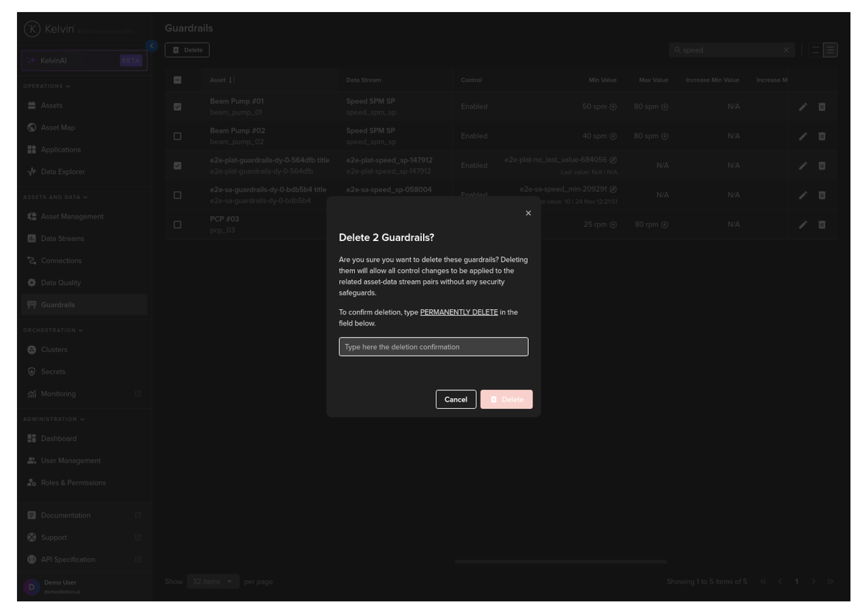This screenshot has height=614, width=868.
Task: Collapse the sidebar with the chevron button
Action: [152, 46]
